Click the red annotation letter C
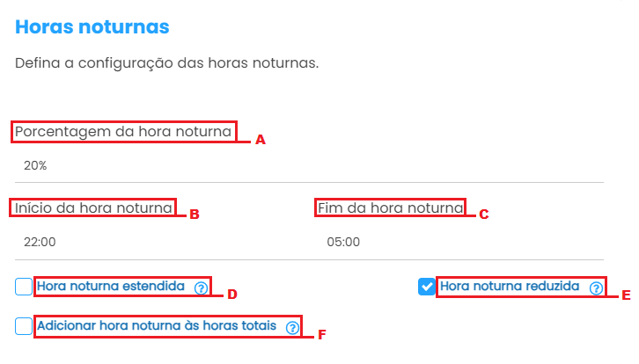Image resolution: width=639 pixels, height=364 pixels. (483, 214)
